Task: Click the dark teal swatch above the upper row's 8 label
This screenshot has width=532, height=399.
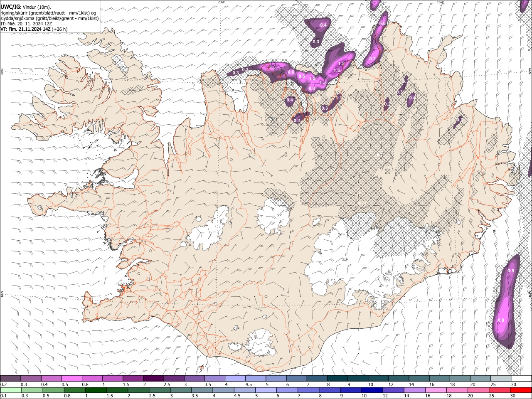Action: coord(337,379)
